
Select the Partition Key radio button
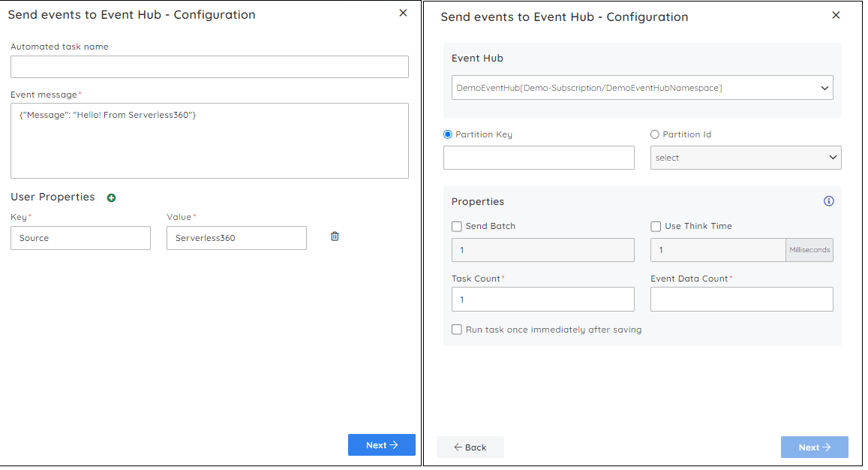[447, 134]
